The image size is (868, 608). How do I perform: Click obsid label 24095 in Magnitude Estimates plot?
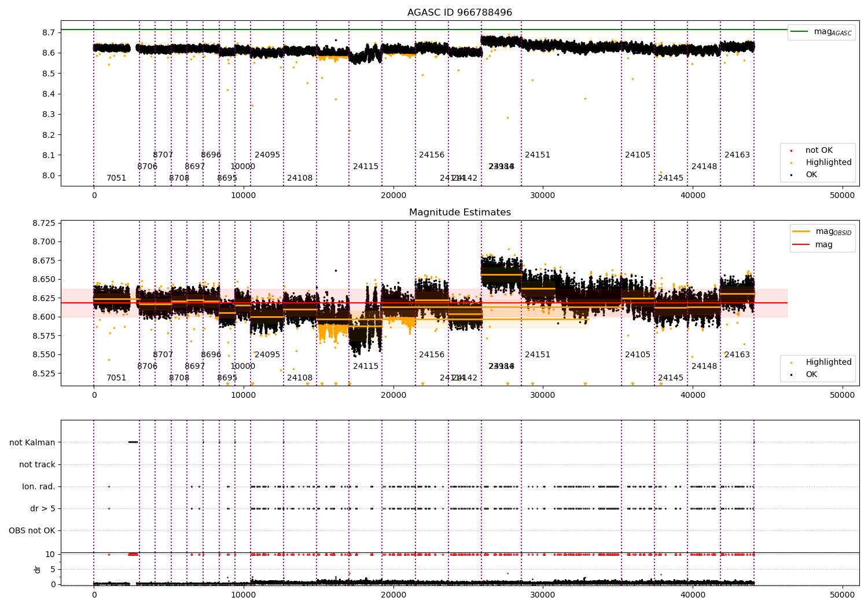(x=267, y=355)
